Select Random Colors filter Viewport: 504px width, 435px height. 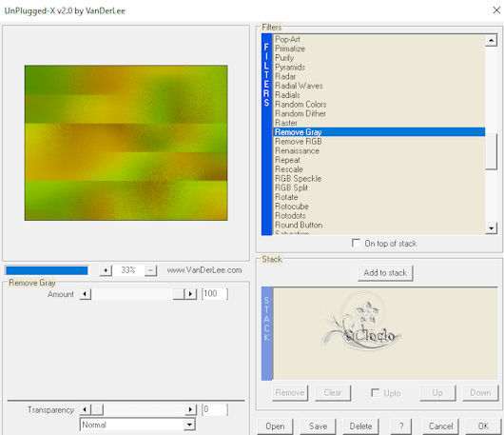point(300,105)
